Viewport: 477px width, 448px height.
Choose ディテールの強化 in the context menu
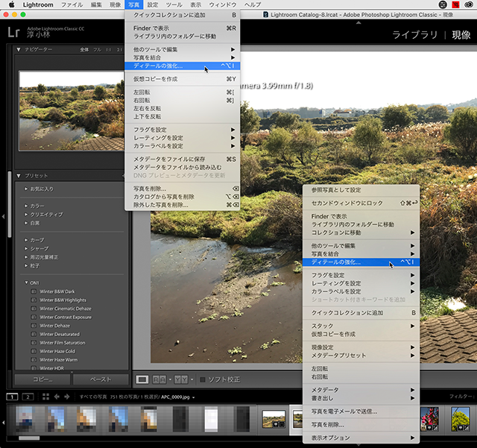tap(361, 262)
